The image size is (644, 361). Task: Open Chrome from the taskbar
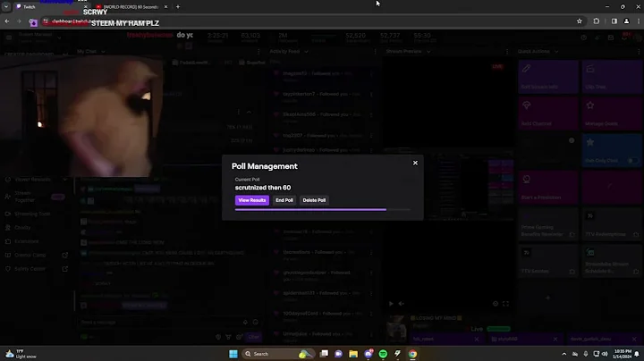tap(412, 354)
